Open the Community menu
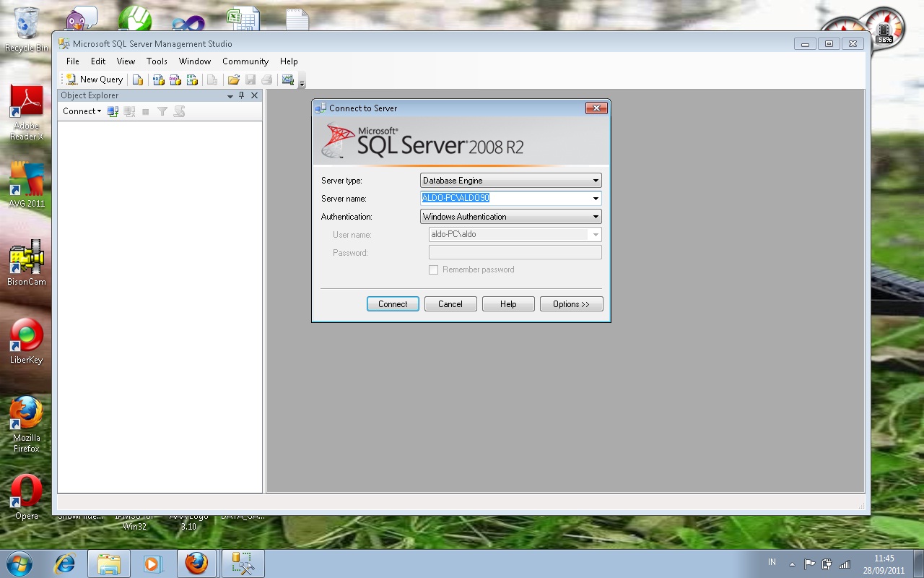 click(x=245, y=61)
